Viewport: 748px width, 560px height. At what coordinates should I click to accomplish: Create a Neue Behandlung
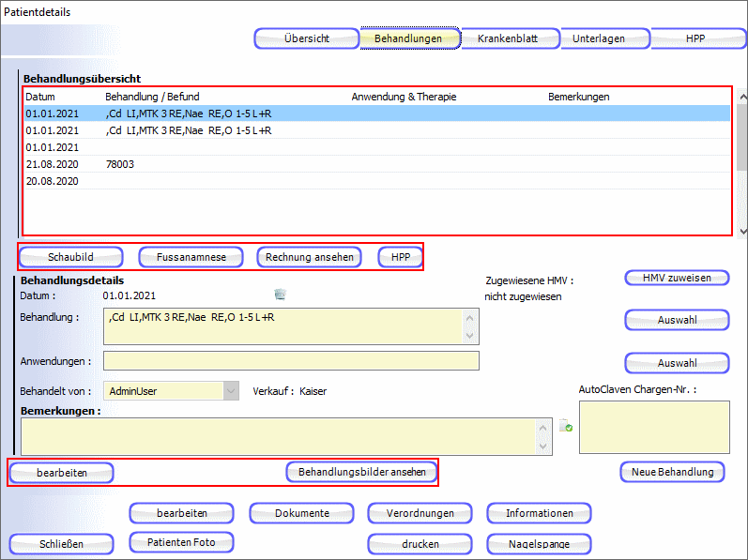(672, 472)
